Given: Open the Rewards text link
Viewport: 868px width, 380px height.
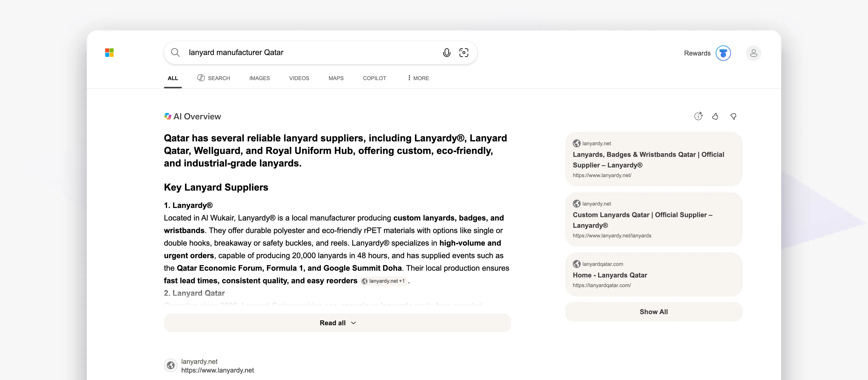Looking at the screenshot, I should pyautogui.click(x=697, y=53).
